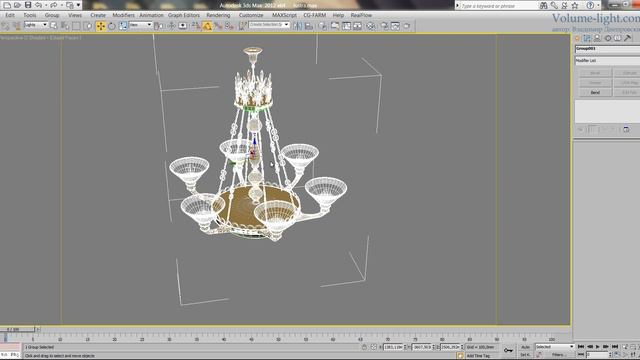Click the Save File floppy disk icon
Viewport: 640px width, 360px height.
click(28, 5)
